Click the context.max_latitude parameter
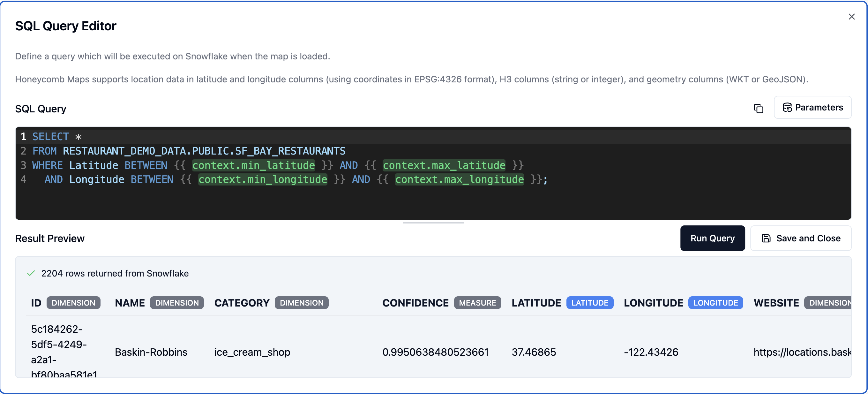This screenshot has width=868, height=394. point(444,165)
